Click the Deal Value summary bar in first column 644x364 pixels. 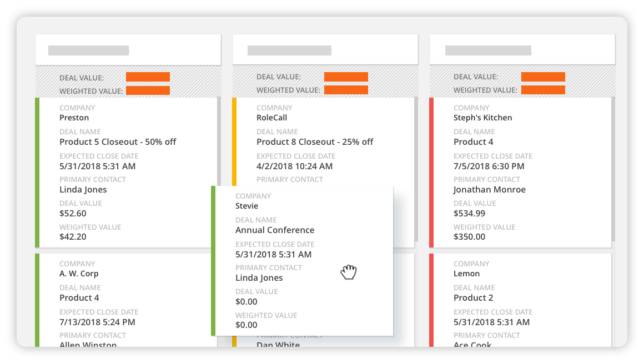pyautogui.click(x=149, y=77)
